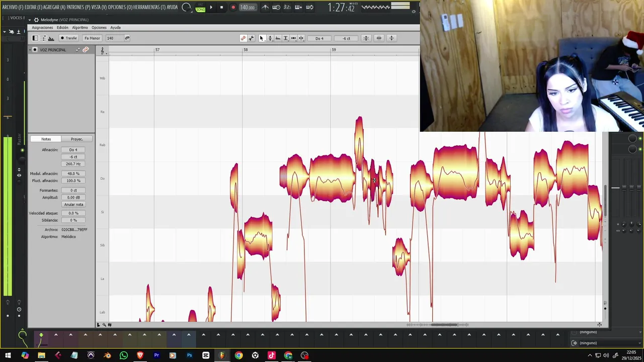The width and height of the screenshot is (644, 362).
Task: Toggle the Transfer button in Melodyne
Action: tap(69, 38)
